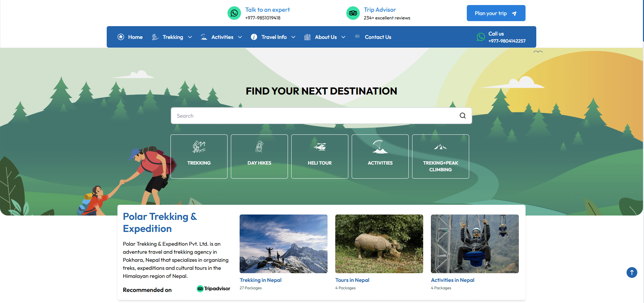Click the WhatsApp Call us icon in navbar
The image size is (644, 303).
click(x=481, y=37)
